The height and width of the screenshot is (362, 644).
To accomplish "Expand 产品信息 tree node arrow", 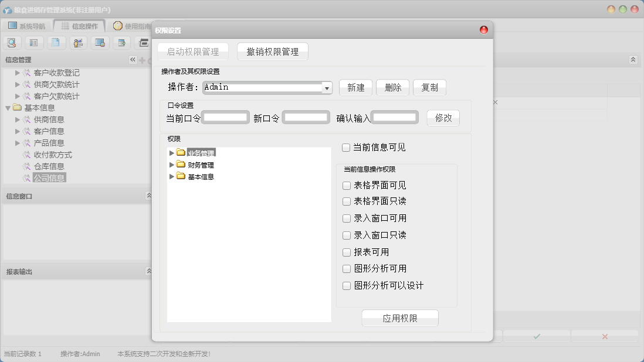I will (x=17, y=143).
